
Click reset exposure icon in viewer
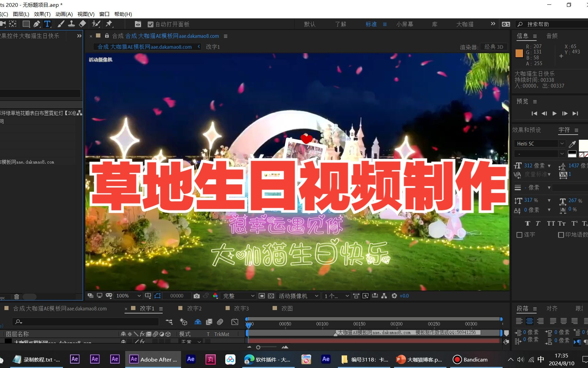[x=394, y=296]
